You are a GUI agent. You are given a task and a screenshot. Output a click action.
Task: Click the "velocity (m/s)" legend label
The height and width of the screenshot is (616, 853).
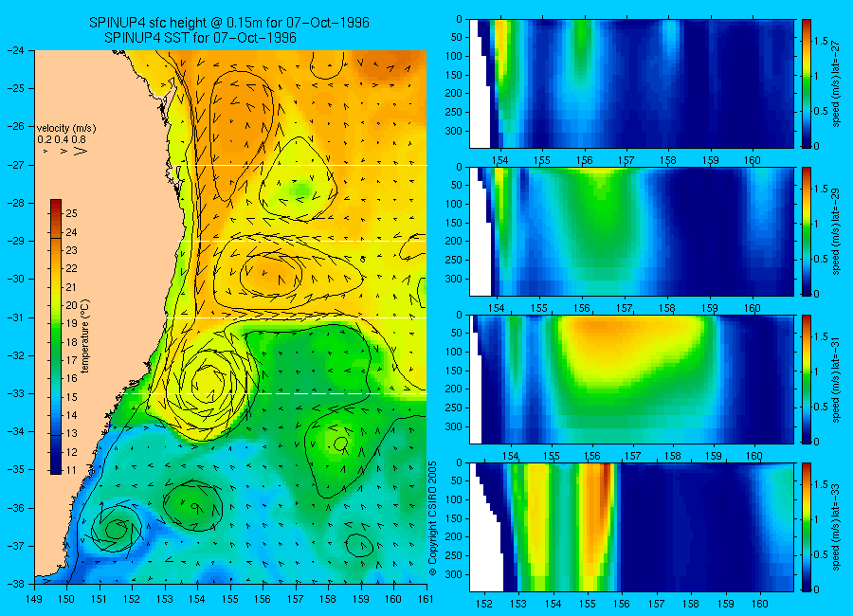coord(66,129)
